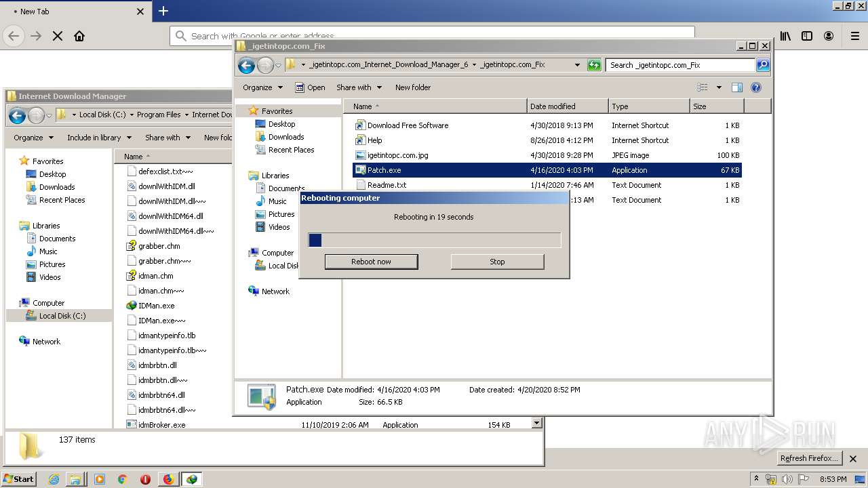Screen dimensions: 868x488
Task: Sort by Type column
Action: (x=648, y=106)
